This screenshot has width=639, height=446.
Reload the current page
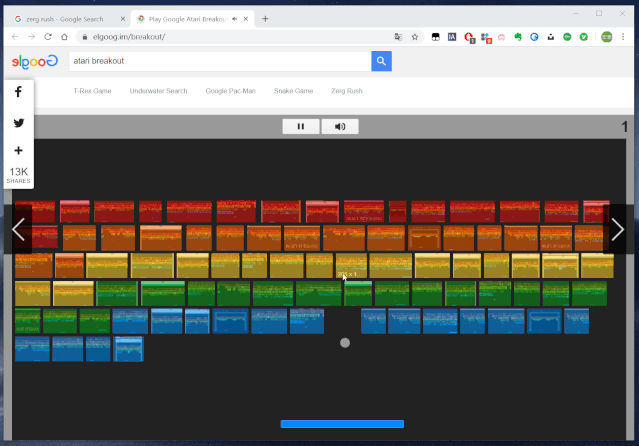48,37
